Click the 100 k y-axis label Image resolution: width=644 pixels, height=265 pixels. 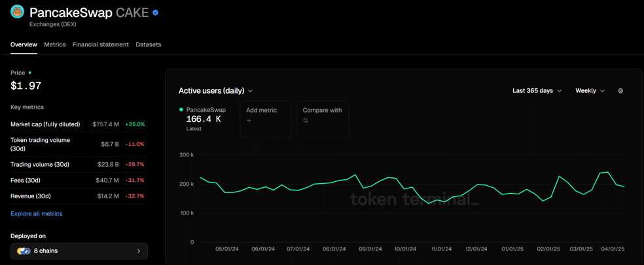coord(187,213)
